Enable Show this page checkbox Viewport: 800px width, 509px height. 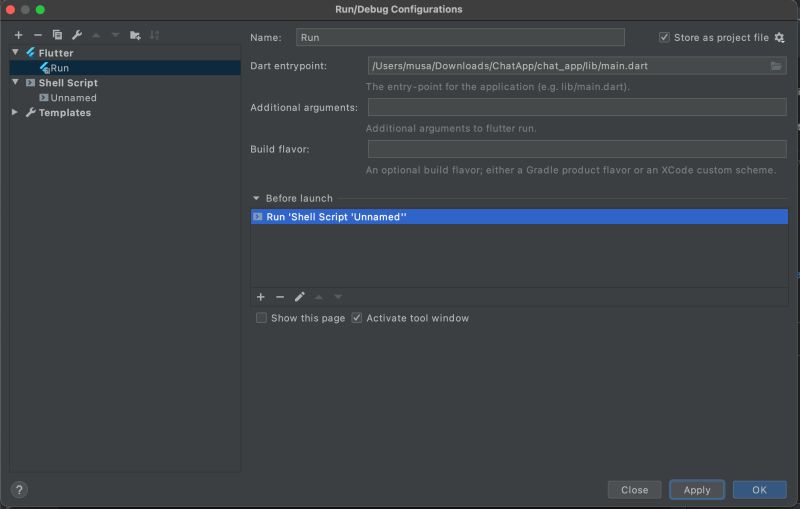[x=261, y=318]
